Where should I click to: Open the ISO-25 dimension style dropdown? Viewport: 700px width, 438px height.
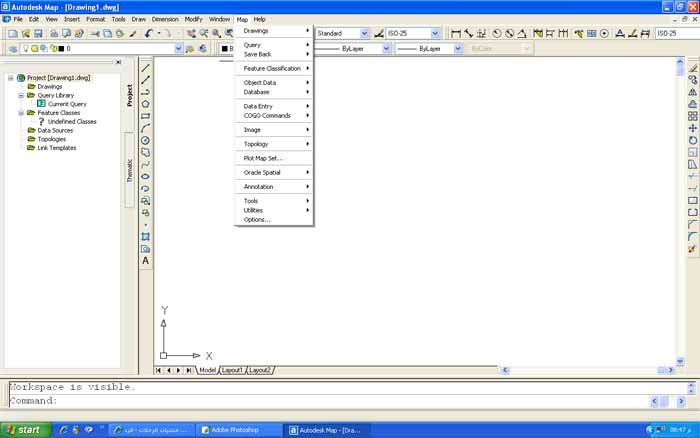coord(435,33)
